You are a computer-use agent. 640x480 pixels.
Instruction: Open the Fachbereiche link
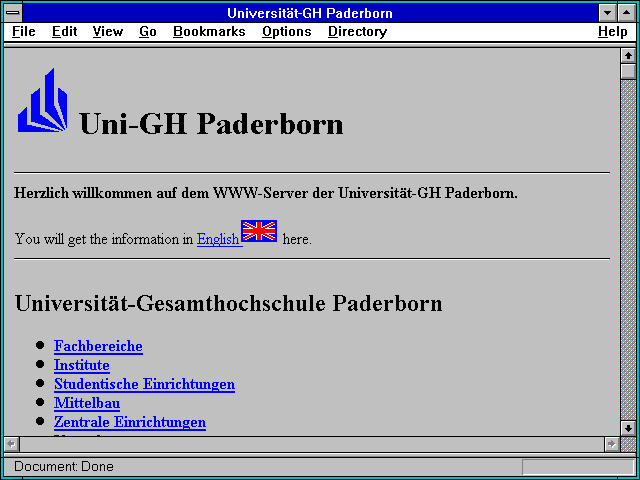(98, 346)
